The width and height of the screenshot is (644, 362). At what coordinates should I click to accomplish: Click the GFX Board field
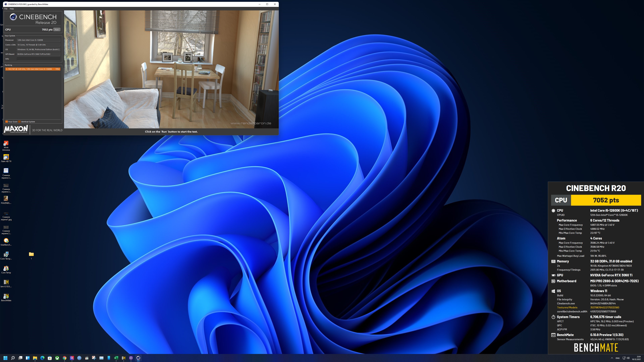click(39, 54)
